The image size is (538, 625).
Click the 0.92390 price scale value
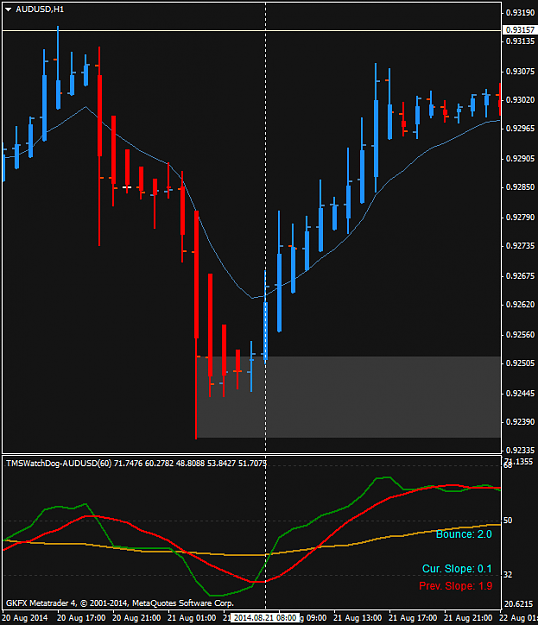520,422
